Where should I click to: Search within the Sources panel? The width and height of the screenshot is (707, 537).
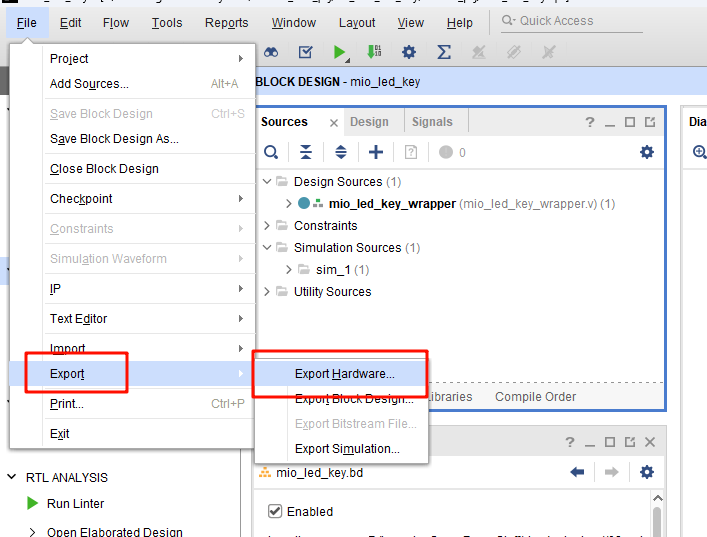point(271,152)
